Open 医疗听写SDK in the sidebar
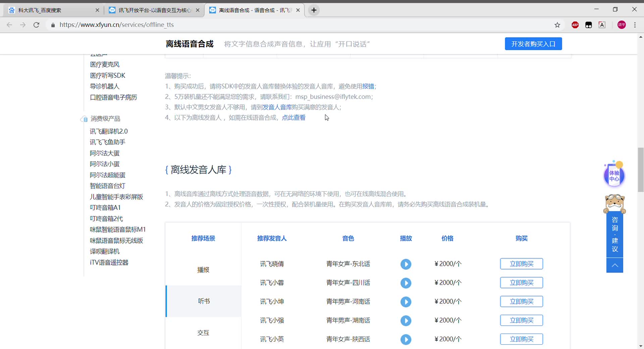The width and height of the screenshot is (644, 349). point(107,76)
